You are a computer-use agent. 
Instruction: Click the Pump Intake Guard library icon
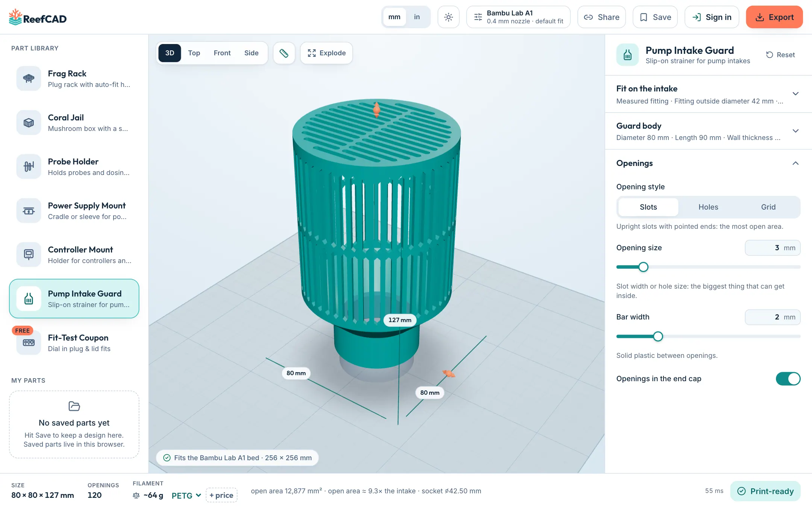coord(29,298)
